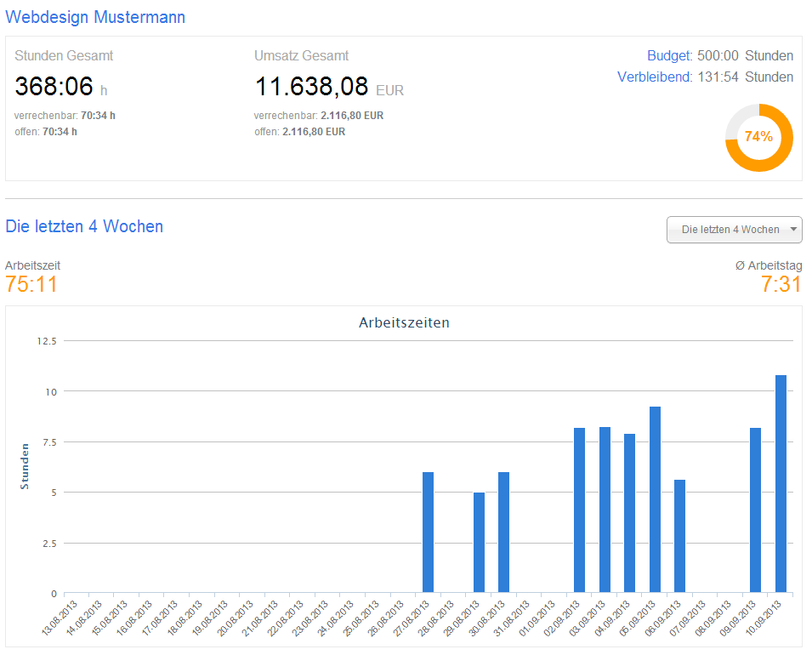The width and height of the screenshot is (812, 655).
Task: Click the blue 'Die letzten 4 Wochen' heading
Action: coord(84,226)
